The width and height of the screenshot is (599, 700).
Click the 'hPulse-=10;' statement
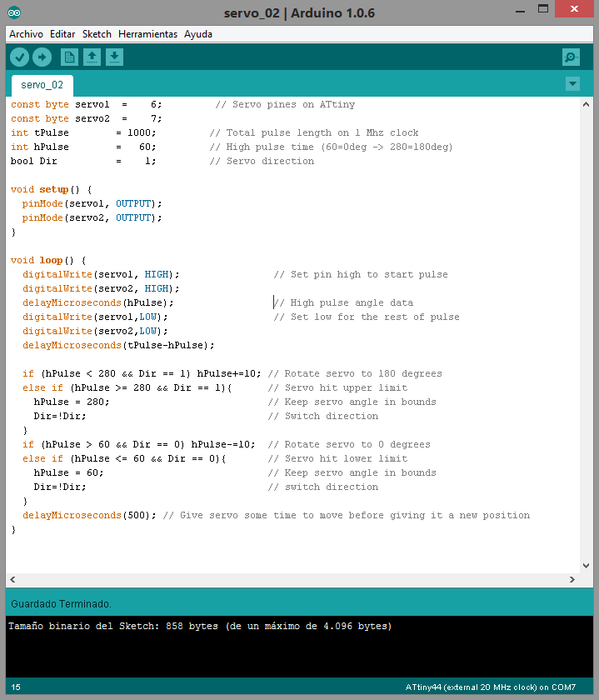pyautogui.click(x=223, y=445)
